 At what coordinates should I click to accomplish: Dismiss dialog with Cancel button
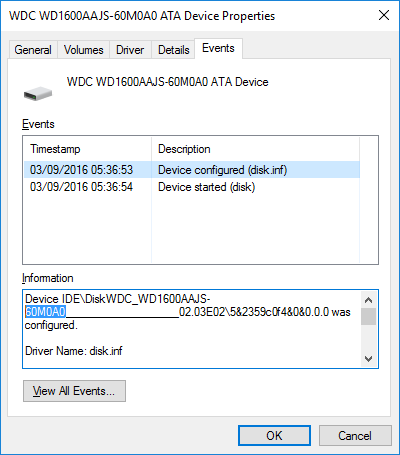[355, 435]
